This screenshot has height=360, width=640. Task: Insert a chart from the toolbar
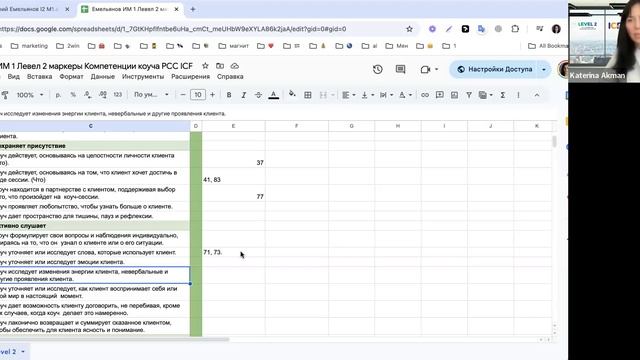click(454, 95)
